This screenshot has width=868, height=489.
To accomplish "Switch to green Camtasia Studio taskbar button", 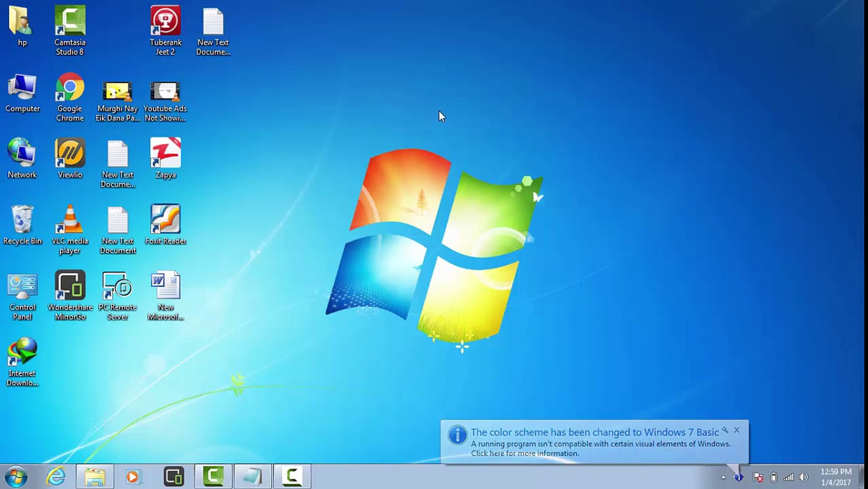I will 213,477.
